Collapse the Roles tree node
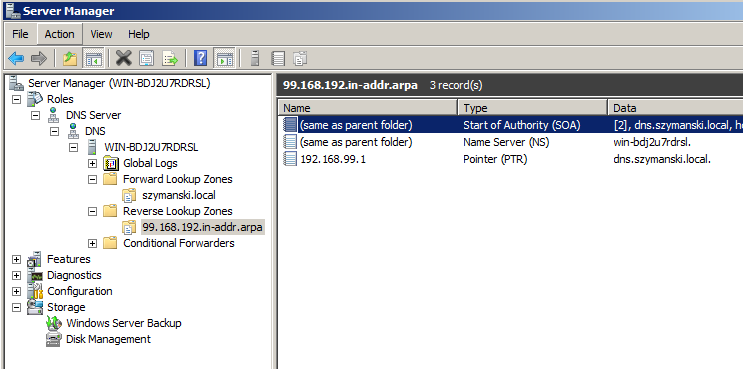 17,99
